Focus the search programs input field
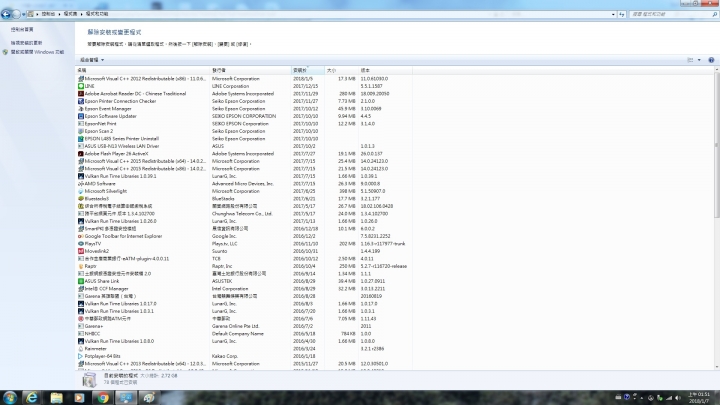Viewport: 720px width, 405px height. click(670, 14)
